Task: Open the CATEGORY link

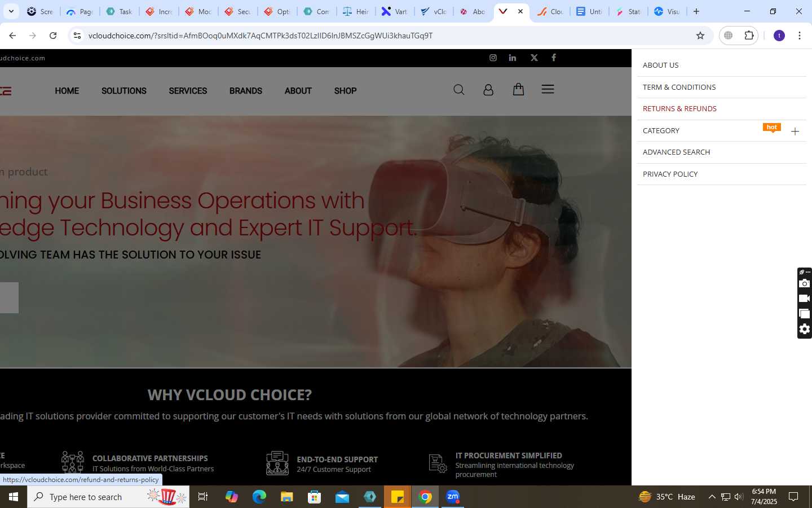Action: [x=661, y=131]
